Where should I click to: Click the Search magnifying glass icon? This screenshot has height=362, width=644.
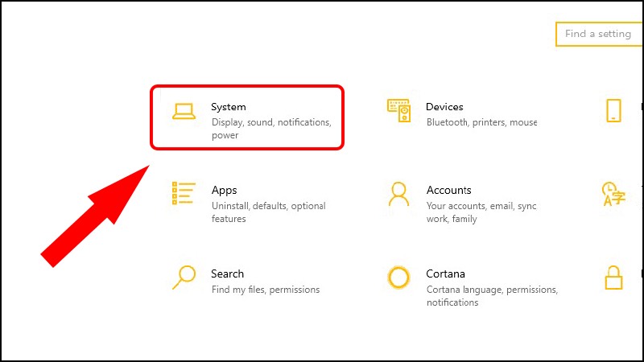point(184,277)
